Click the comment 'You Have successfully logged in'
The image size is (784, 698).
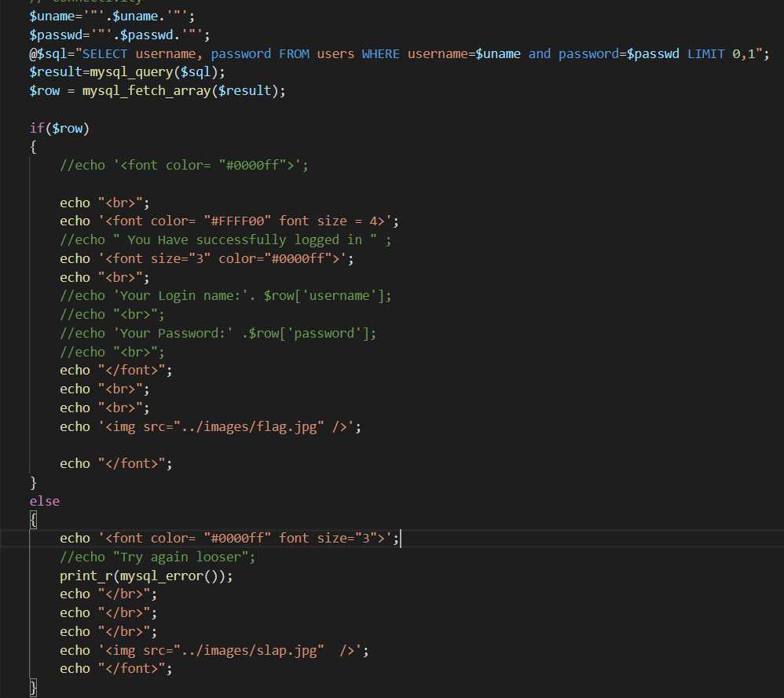coord(225,239)
